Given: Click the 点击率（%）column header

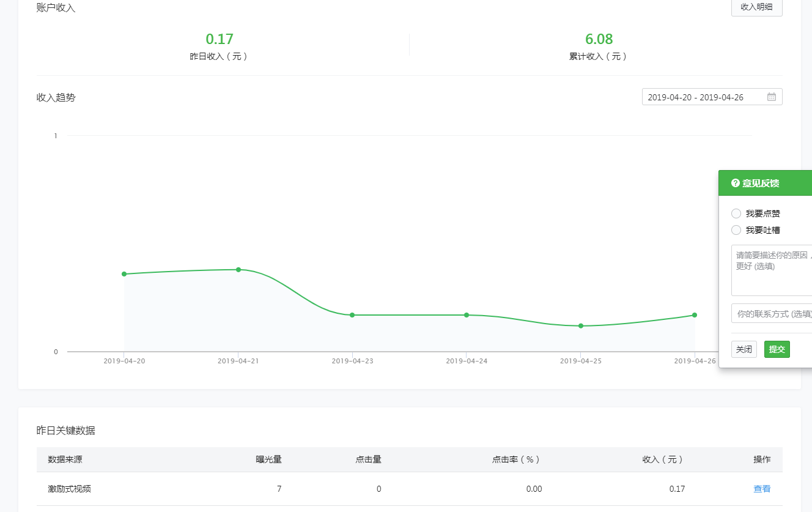Looking at the screenshot, I should click(x=517, y=459).
